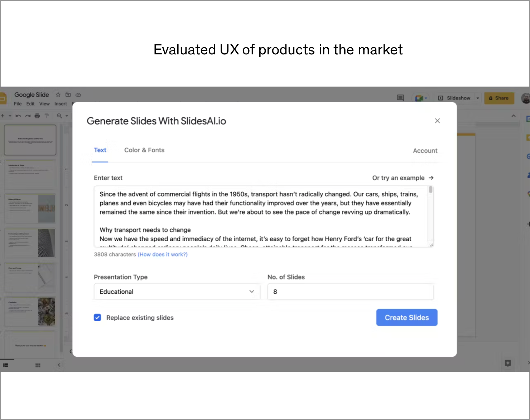Open the File menu
Viewport: 530px width, 420px height.
[x=18, y=104]
